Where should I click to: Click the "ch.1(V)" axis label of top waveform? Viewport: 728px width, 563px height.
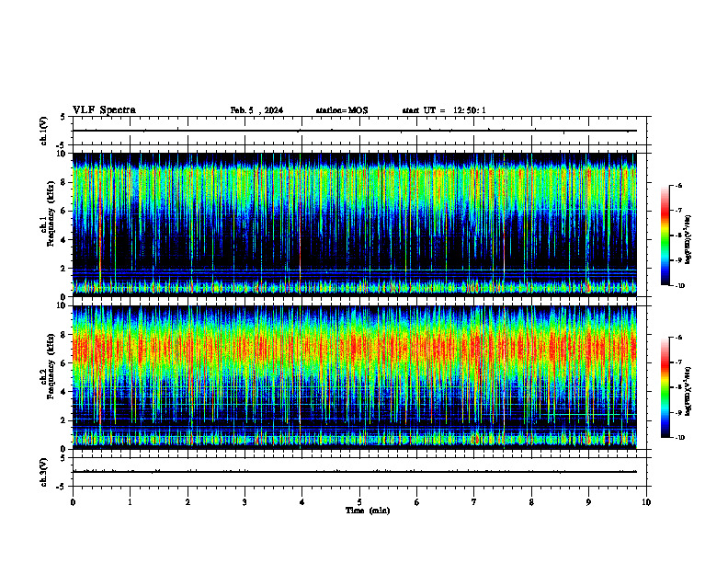[44, 131]
